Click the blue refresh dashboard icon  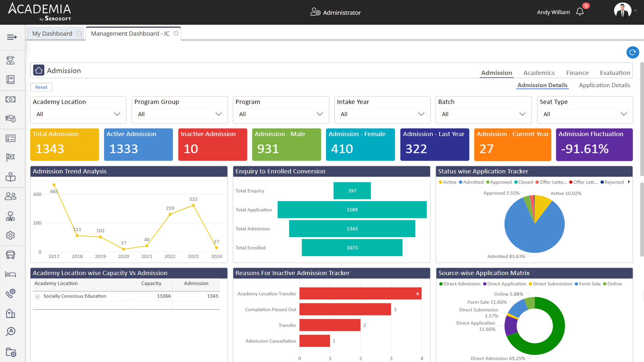632,53
